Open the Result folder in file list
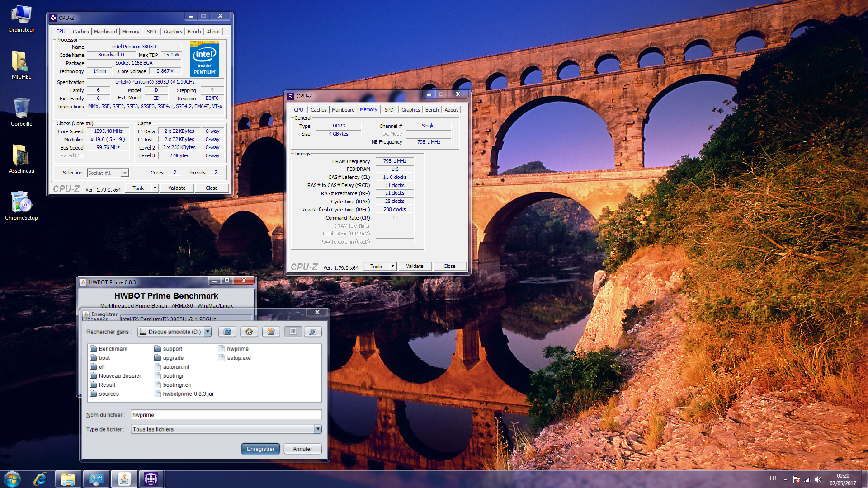868x488 pixels. (103, 385)
